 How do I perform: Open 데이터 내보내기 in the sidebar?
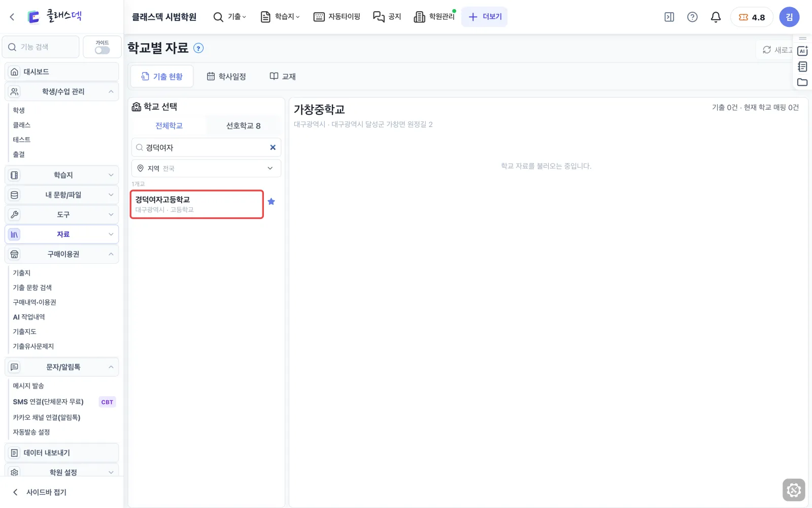62,453
